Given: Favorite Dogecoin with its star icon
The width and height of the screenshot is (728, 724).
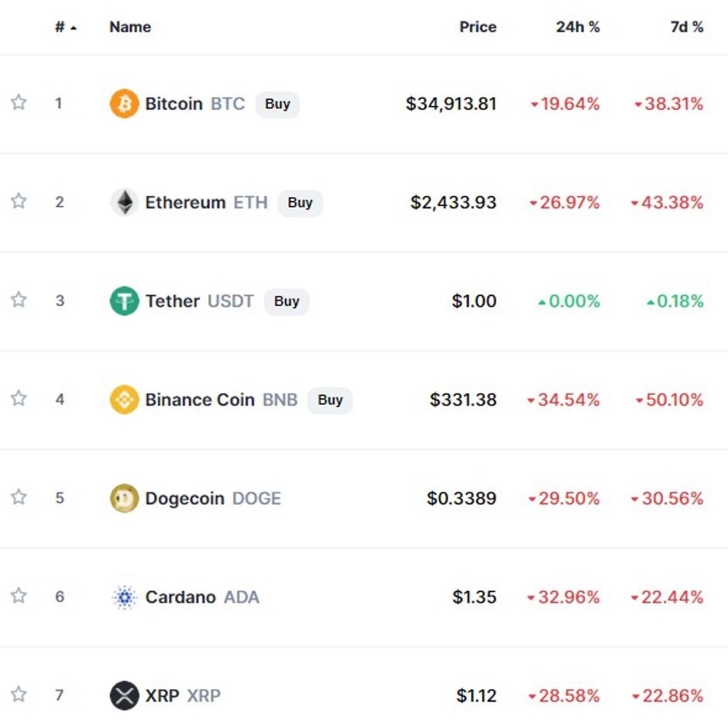Looking at the screenshot, I should [19, 497].
